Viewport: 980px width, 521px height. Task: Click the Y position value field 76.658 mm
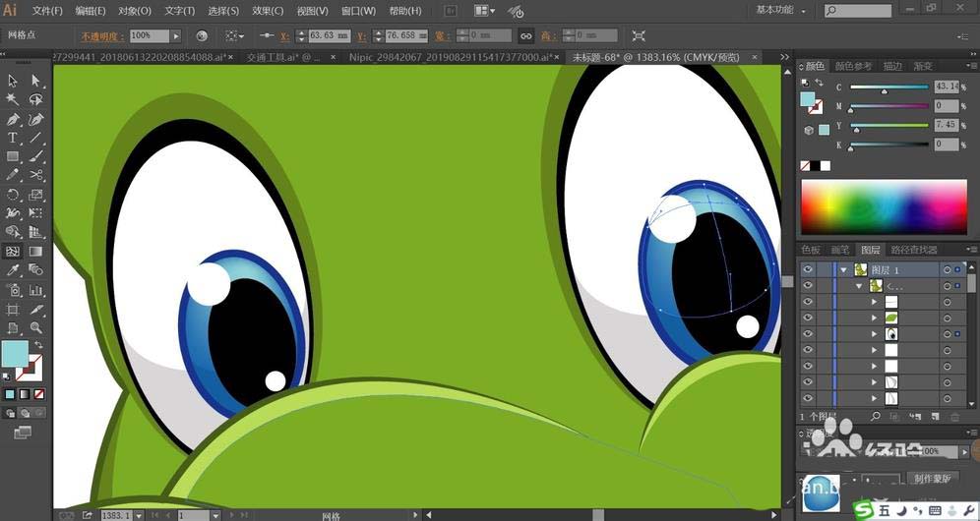point(407,36)
